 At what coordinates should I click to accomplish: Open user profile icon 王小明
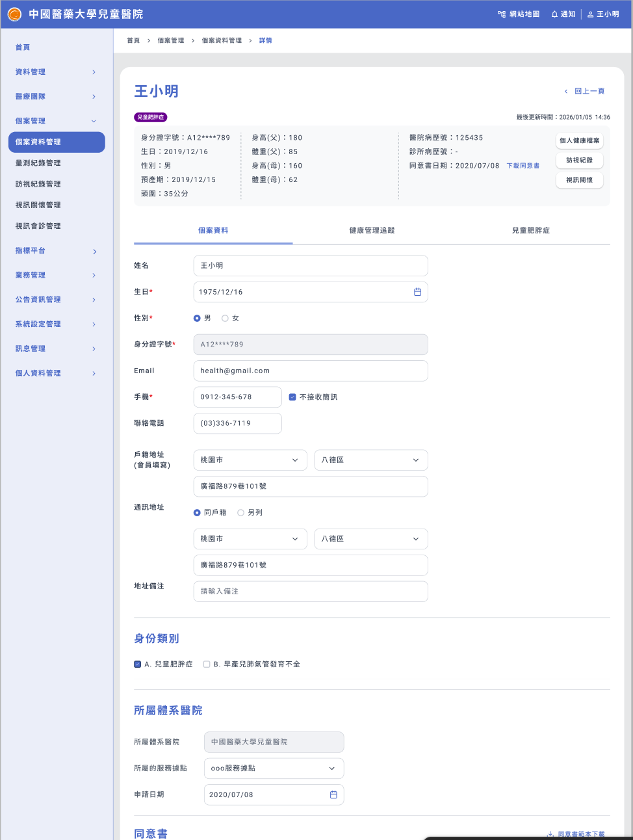click(590, 14)
